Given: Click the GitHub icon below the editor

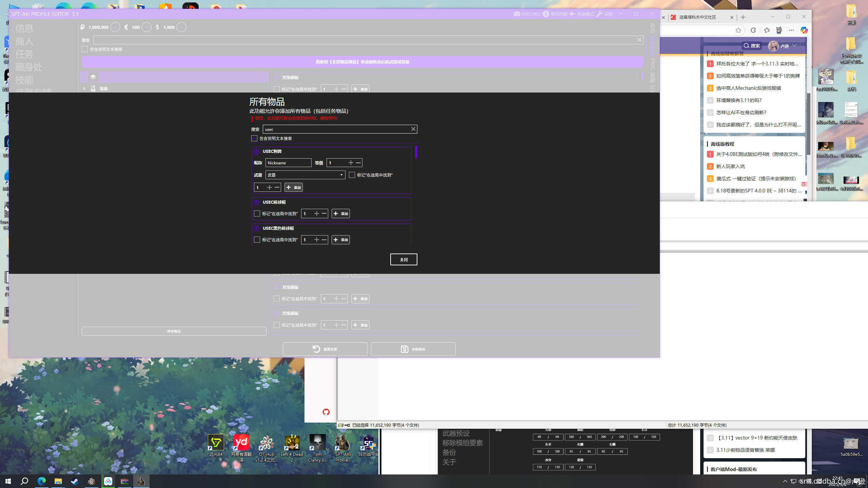Looking at the screenshot, I should [326, 412].
